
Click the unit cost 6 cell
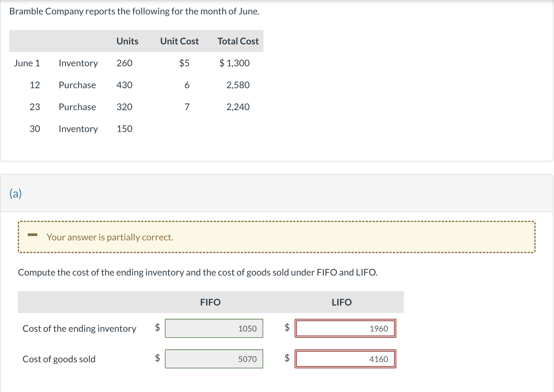(187, 85)
